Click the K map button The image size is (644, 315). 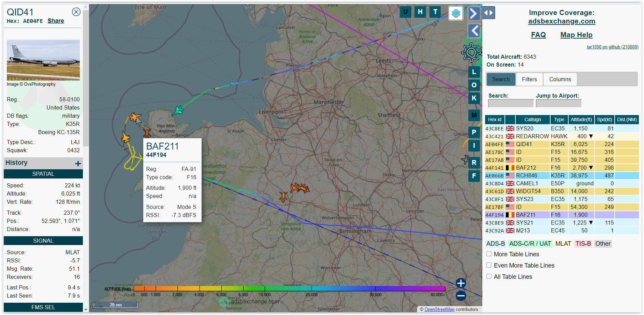(x=474, y=98)
